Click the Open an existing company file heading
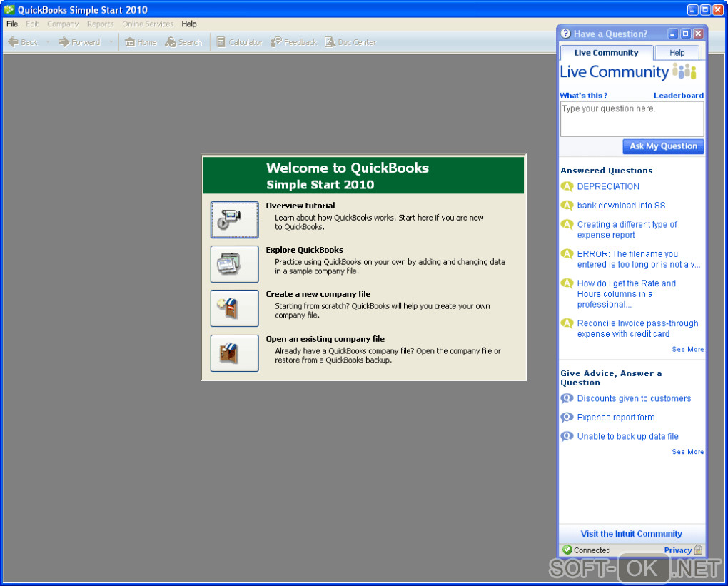 pyautogui.click(x=325, y=339)
